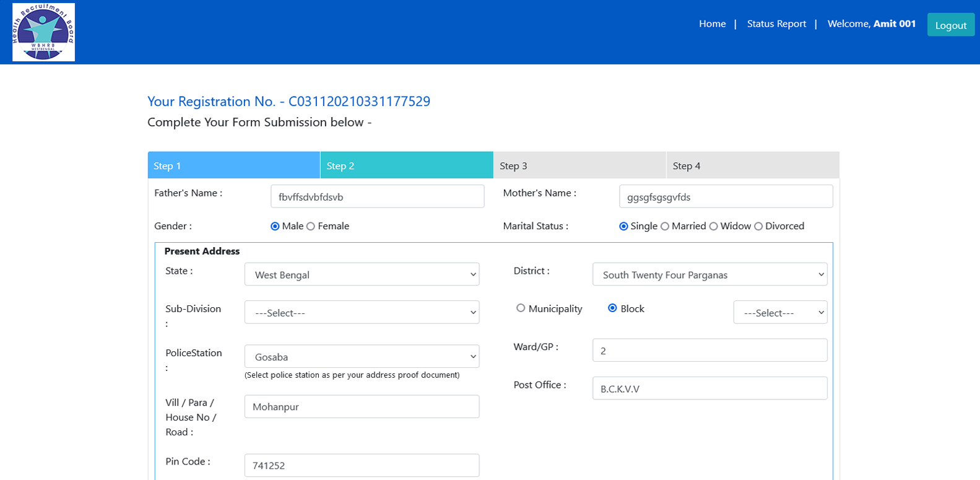
Task: Switch to the Step 3 tab
Action: pos(579,165)
